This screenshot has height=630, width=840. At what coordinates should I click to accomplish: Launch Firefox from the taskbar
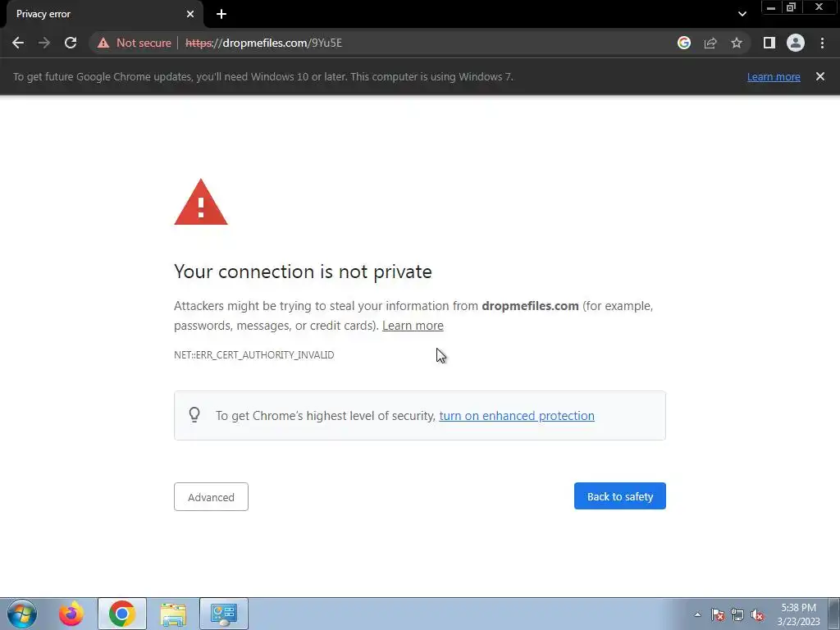(x=71, y=614)
